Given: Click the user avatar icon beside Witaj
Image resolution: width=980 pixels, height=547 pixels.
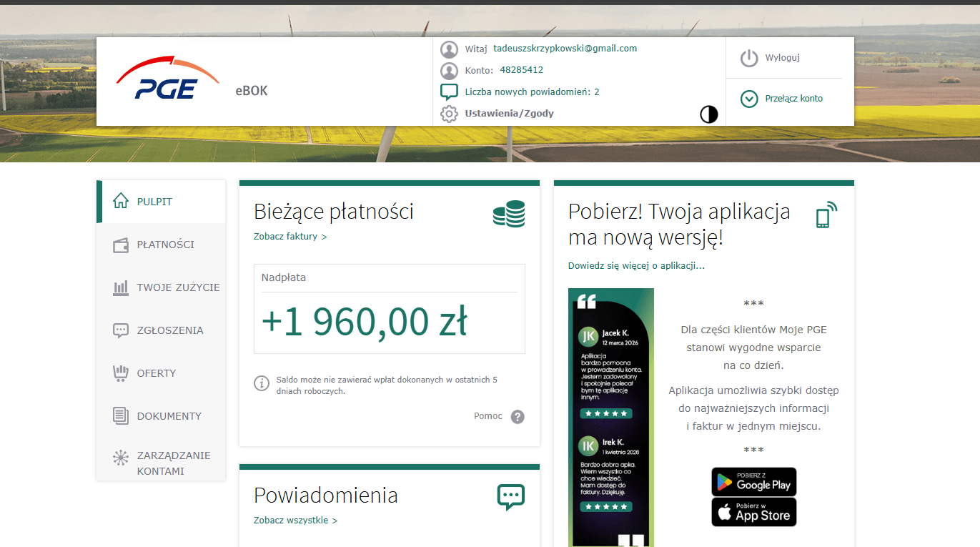Looking at the screenshot, I should tap(449, 49).
